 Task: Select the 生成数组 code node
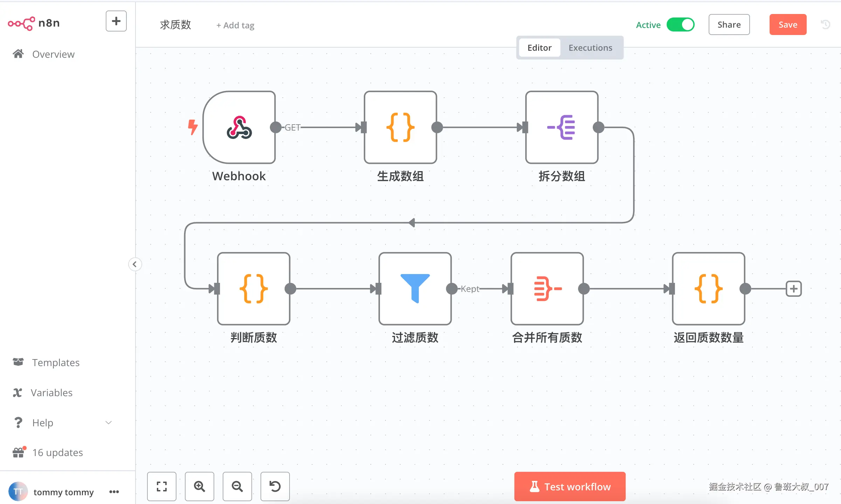point(400,127)
